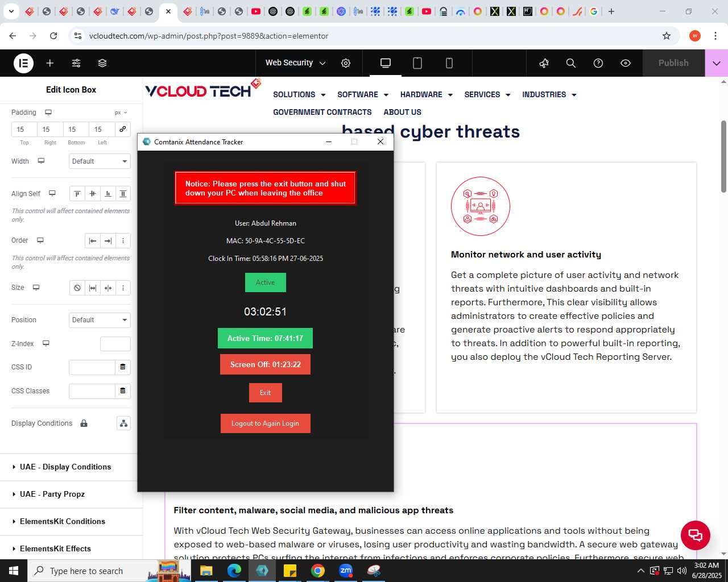Open the Position dropdown

(x=100, y=320)
